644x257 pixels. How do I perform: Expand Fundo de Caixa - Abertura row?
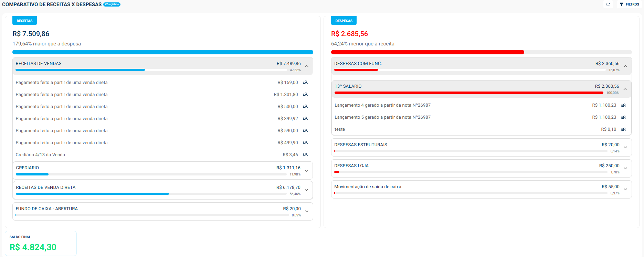coord(306,211)
